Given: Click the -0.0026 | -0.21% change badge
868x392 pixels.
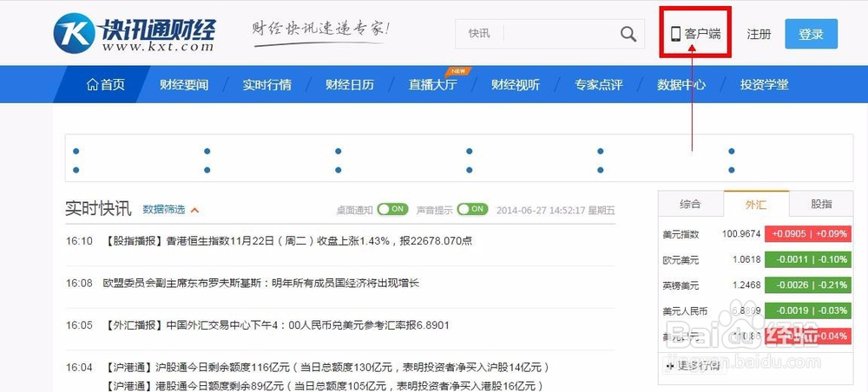Looking at the screenshot, I should point(808,285).
